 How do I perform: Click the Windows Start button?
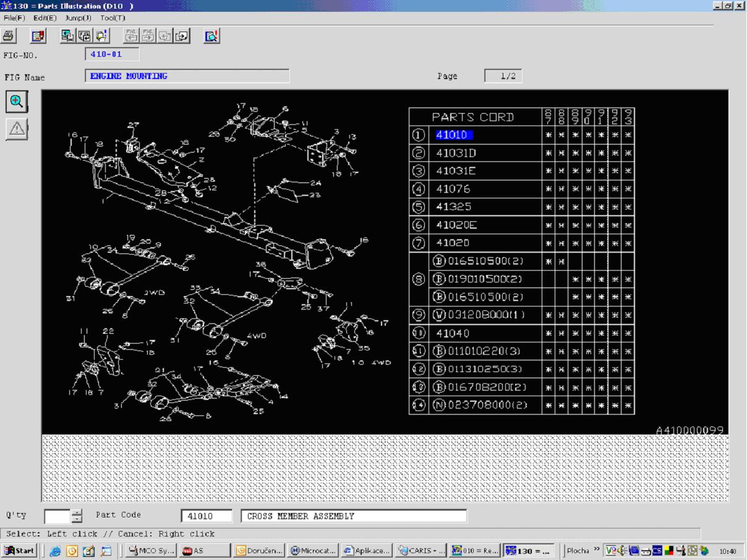20,551
